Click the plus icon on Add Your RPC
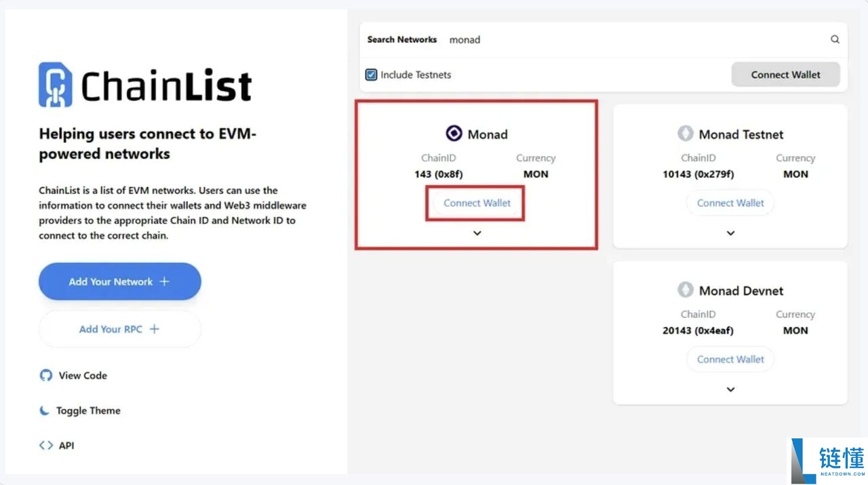The width and height of the screenshot is (868, 485). pyautogui.click(x=155, y=328)
